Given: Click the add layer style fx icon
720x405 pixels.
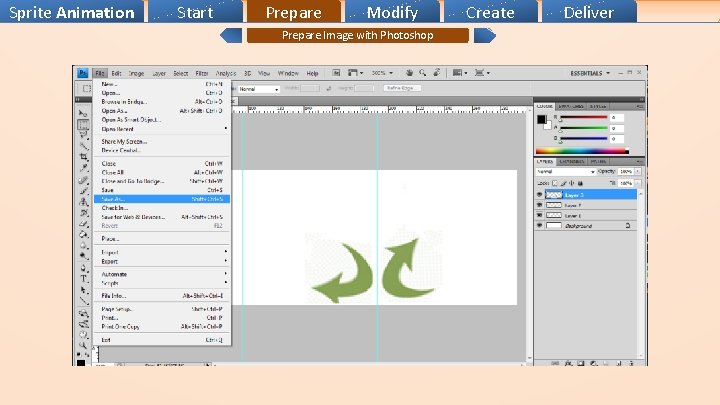Looking at the screenshot, I should (x=568, y=363).
